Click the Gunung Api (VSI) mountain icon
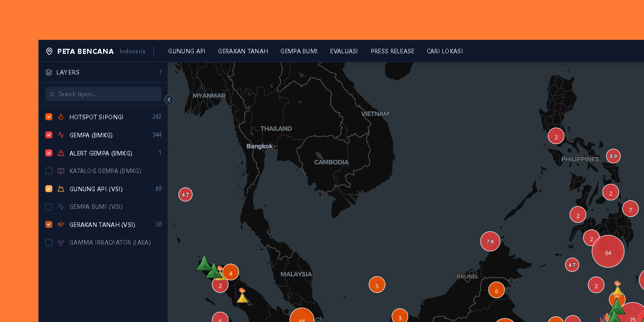644x322 pixels. click(x=61, y=189)
